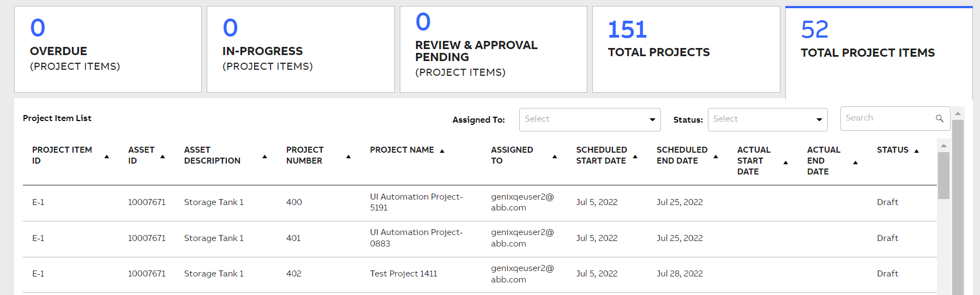
Task: Sort by Scheduled End Date arrow
Action: (x=716, y=156)
